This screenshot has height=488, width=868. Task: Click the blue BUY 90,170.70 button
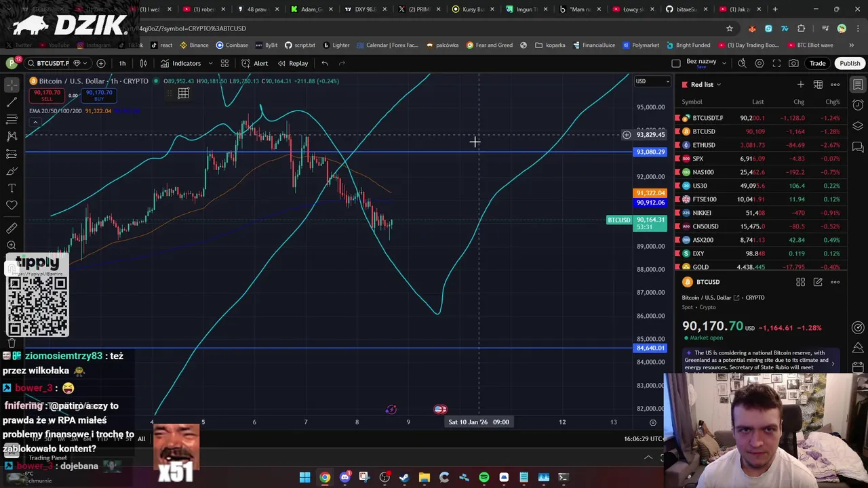[99, 96]
